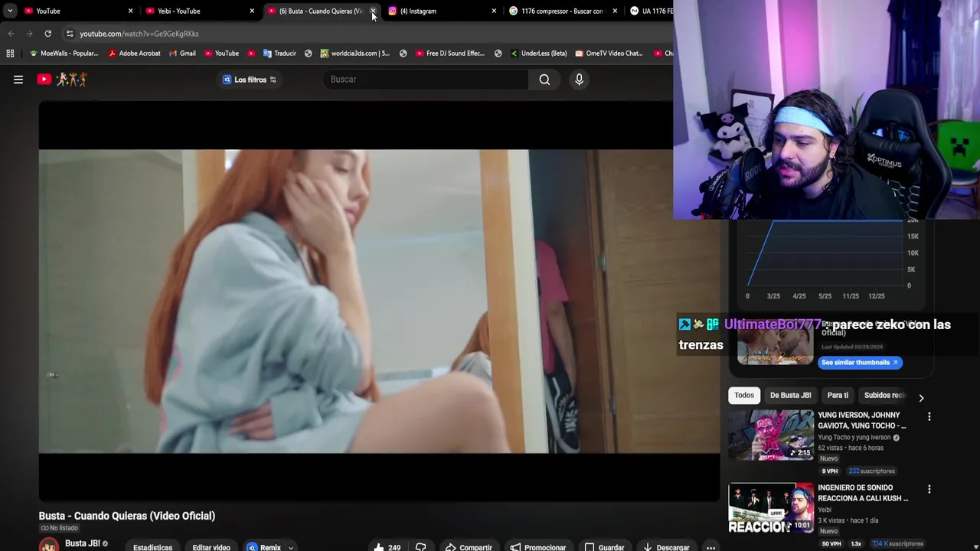Reload the page with the refresh icon
Image resolution: width=980 pixels, height=551 pixels.
pos(47,34)
